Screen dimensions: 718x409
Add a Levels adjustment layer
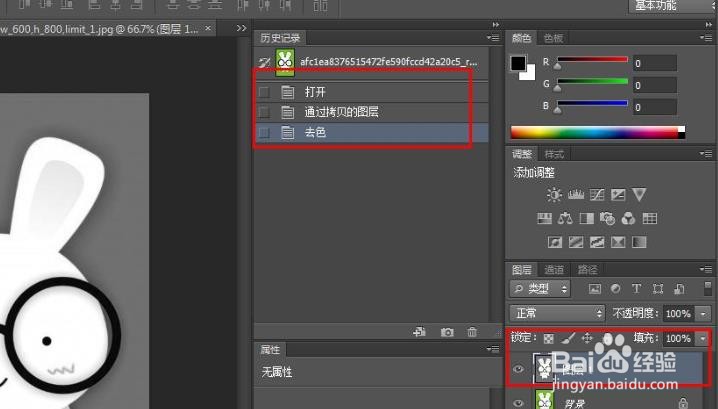coord(576,195)
